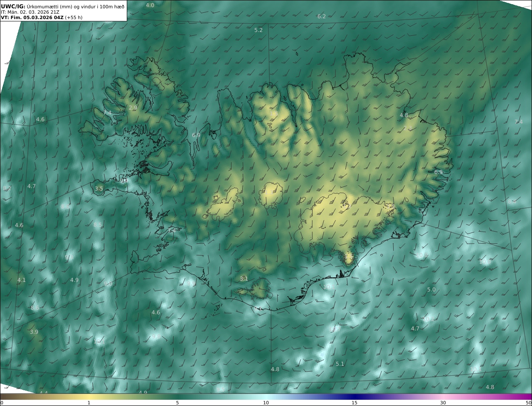Click the map value label '3.9'
532x406 pixels.
34,332
